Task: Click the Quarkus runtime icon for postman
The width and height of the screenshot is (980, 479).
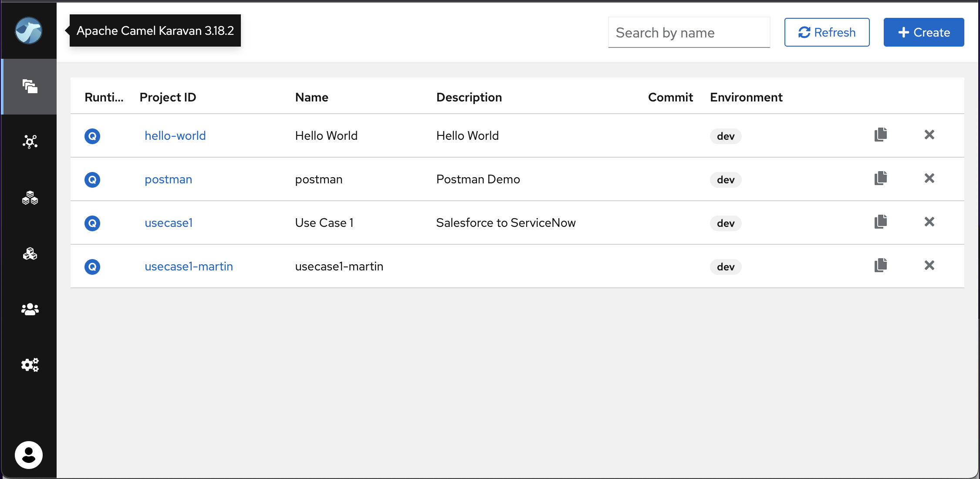Action: pyautogui.click(x=92, y=179)
